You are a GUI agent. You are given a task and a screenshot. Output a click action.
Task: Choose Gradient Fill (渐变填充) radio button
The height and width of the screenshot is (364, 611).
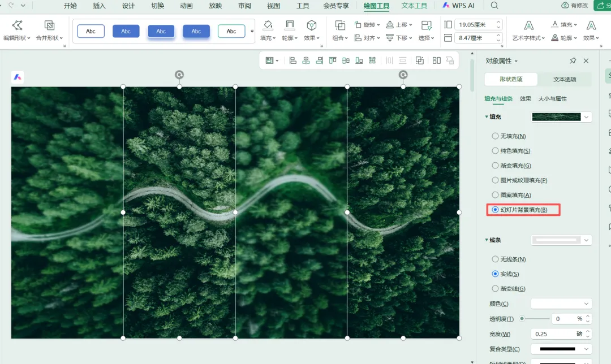tap(495, 166)
